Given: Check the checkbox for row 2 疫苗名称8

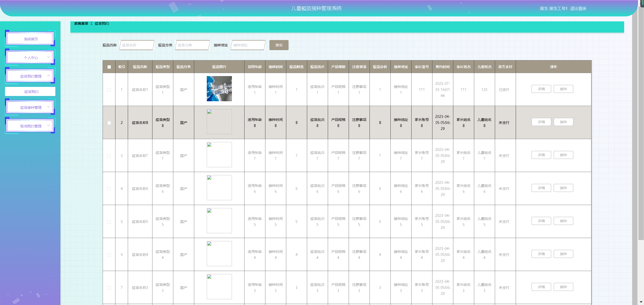Looking at the screenshot, I should pos(109,123).
